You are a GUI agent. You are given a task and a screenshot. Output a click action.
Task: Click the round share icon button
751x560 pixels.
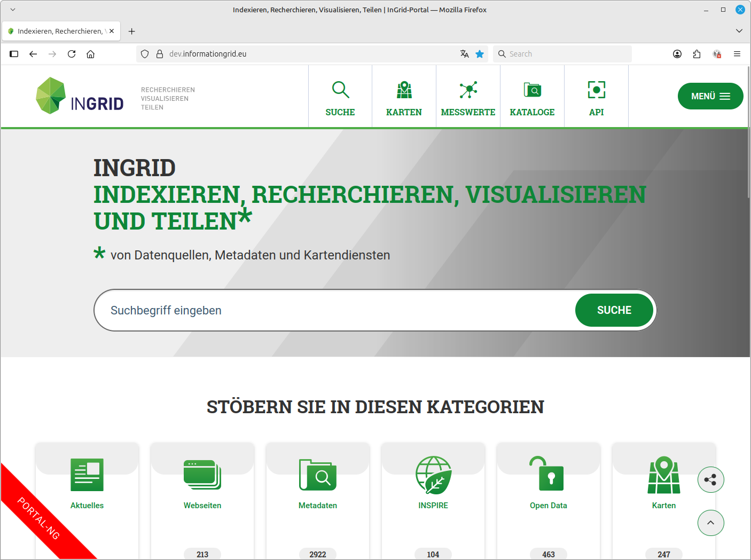click(x=710, y=479)
